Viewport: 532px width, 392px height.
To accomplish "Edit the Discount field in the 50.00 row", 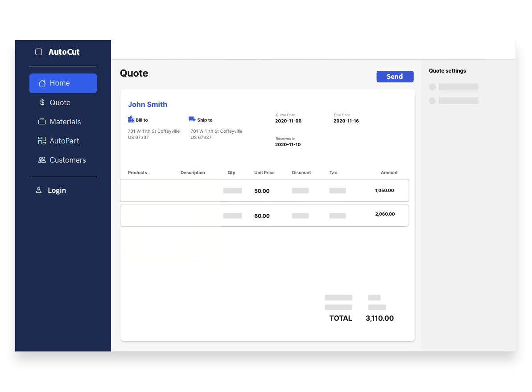I will 300,190.
